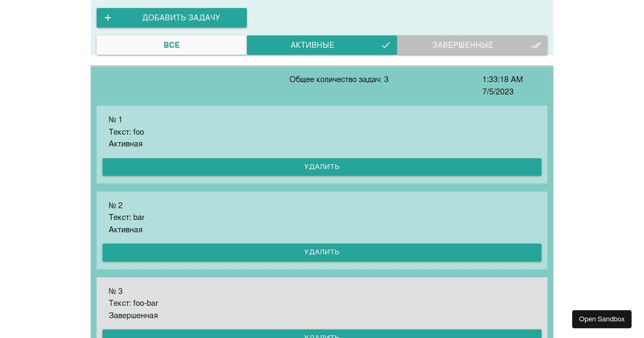
Task: Click the plus icon on Добавить задачу
Action: pos(108,18)
